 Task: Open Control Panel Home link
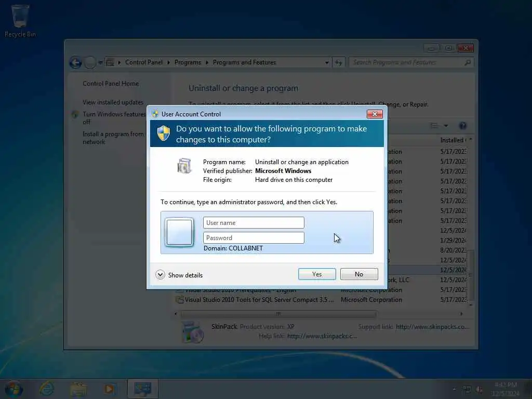tap(111, 84)
